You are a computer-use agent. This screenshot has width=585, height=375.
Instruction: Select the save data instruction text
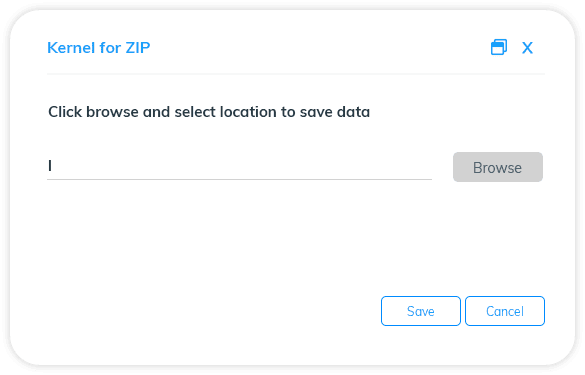pyautogui.click(x=209, y=112)
